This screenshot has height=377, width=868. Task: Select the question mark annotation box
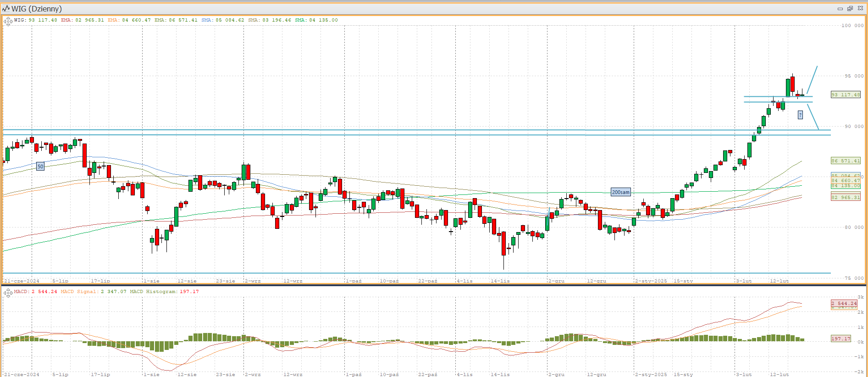(800, 115)
